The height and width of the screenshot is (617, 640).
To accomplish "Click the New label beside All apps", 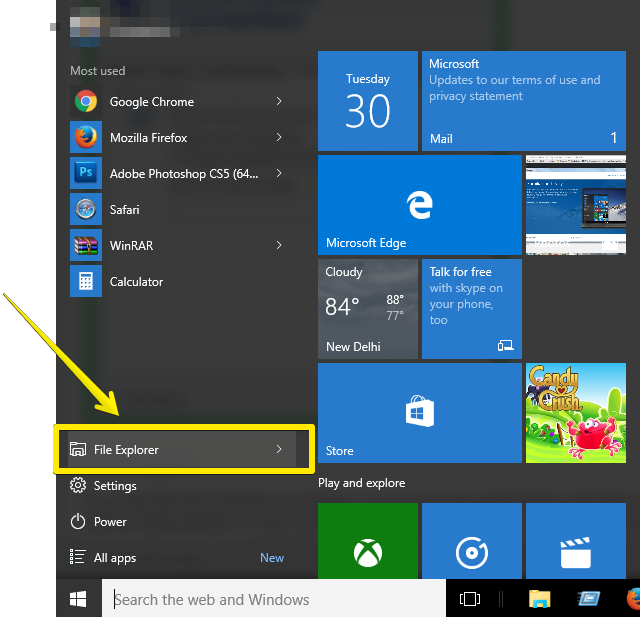I will (272, 558).
